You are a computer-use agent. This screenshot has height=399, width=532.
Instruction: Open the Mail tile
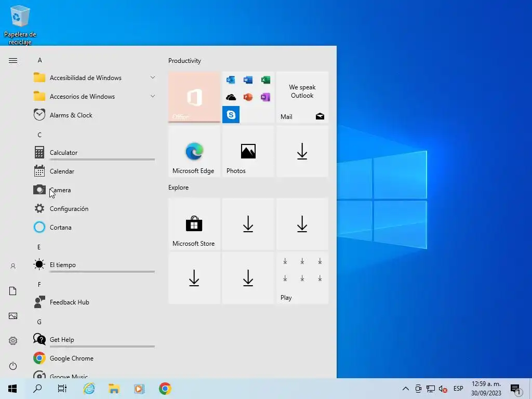(x=302, y=97)
